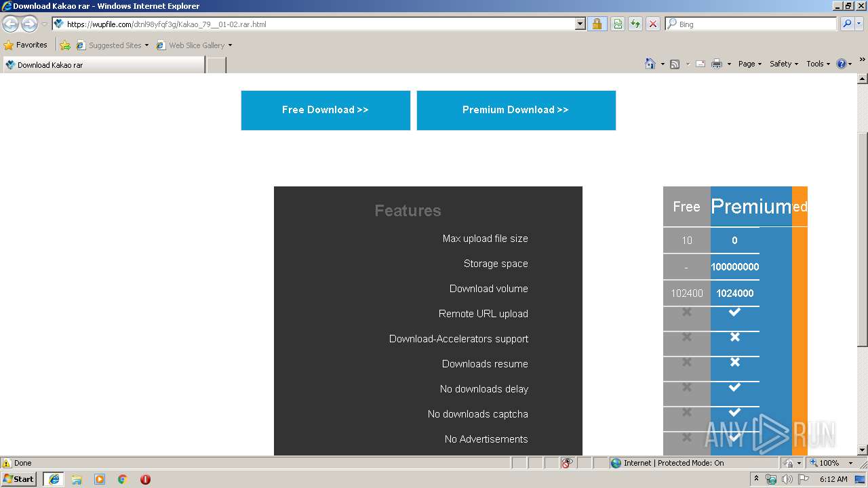Click the page vertical scrollbar thumb

pyautogui.click(x=862, y=239)
